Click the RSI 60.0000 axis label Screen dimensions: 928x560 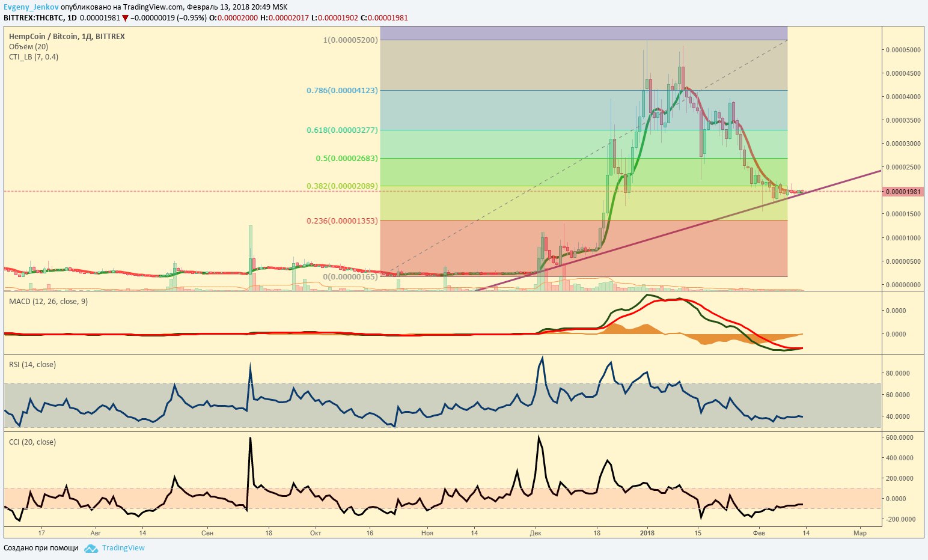898,395
